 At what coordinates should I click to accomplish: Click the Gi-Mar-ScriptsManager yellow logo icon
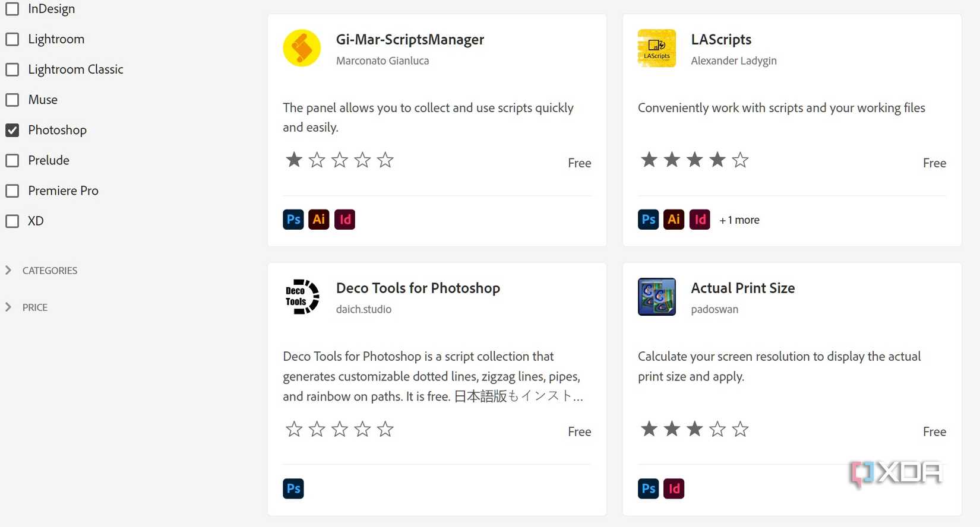[302, 48]
